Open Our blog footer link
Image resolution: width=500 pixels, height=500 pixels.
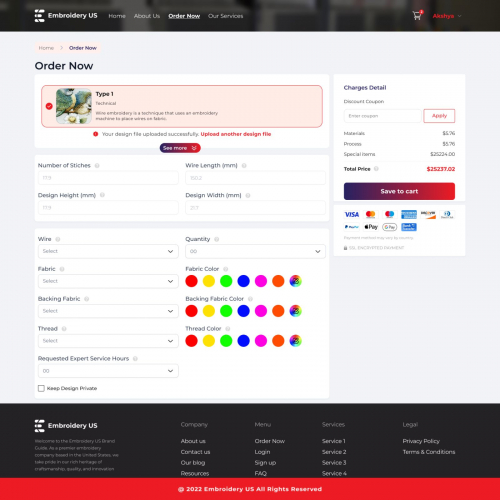pyautogui.click(x=193, y=463)
